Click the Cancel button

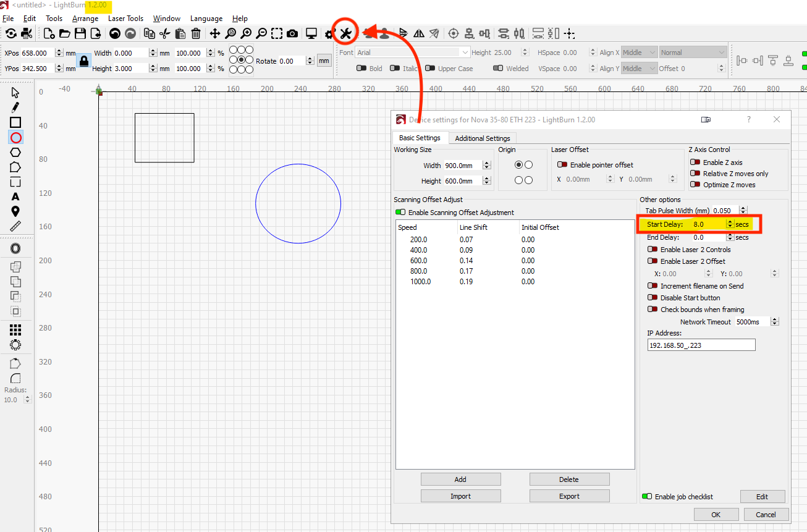pyautogui.click(x=766, y=514)
